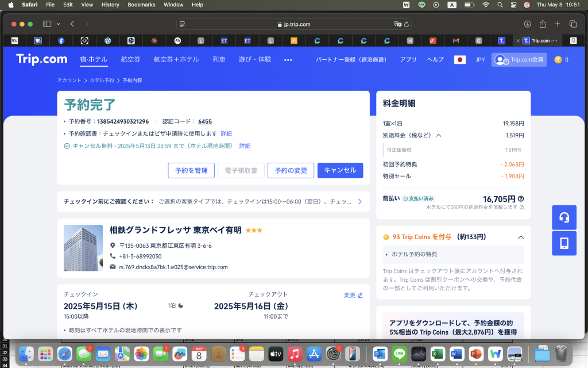The image size is (588, 368).
Task: Click the Facebook icon in the favorites bar
Action: point(61,40)
